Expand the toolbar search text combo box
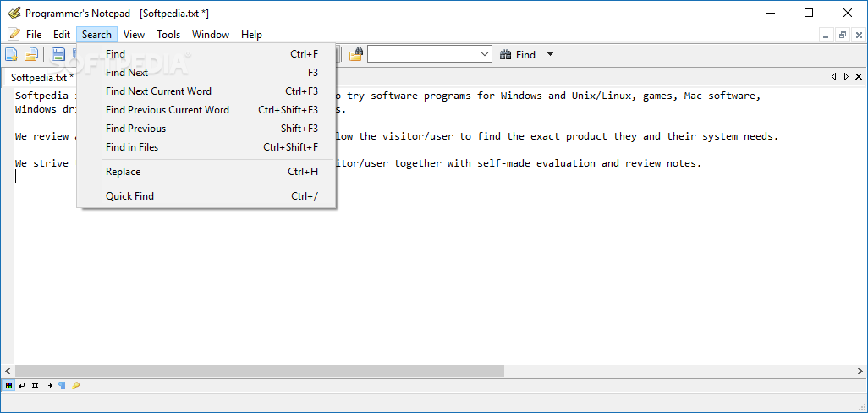Screen dimensions: 868x413 point(485,54)
